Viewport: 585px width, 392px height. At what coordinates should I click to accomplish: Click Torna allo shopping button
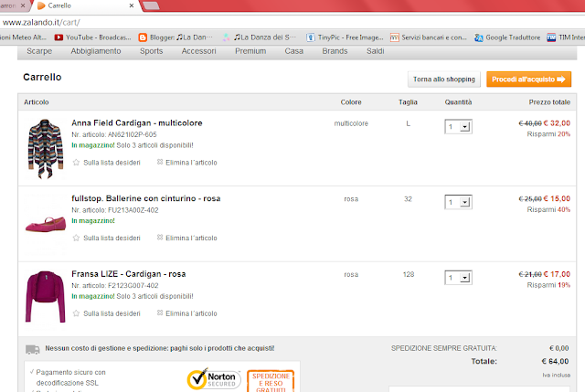[444, 79]
